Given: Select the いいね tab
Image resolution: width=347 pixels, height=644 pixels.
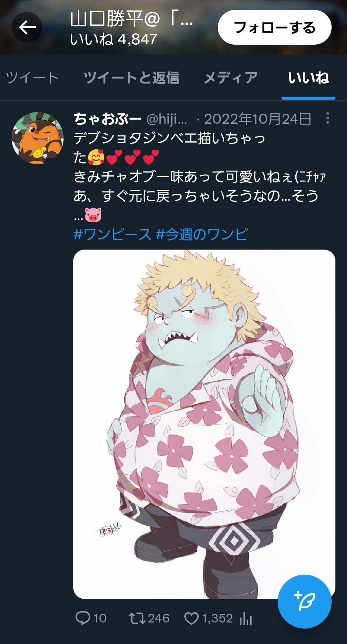Looking at the screenshot, I should pos(308,78).
